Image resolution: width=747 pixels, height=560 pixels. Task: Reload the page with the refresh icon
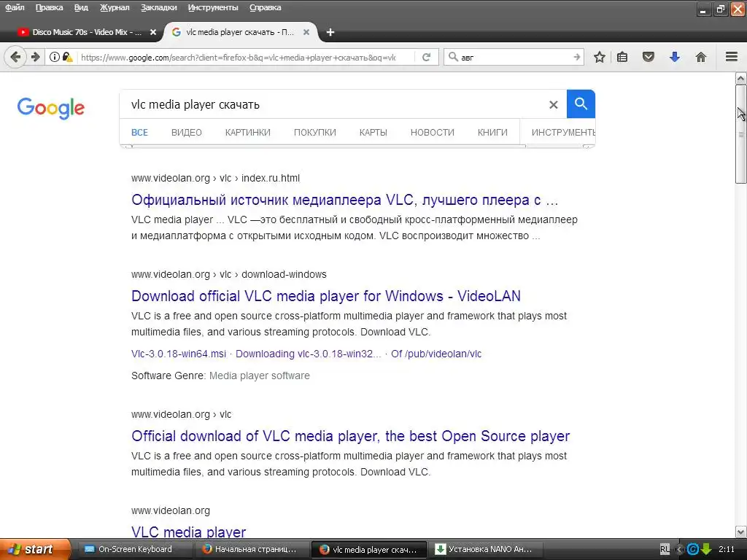426,57
